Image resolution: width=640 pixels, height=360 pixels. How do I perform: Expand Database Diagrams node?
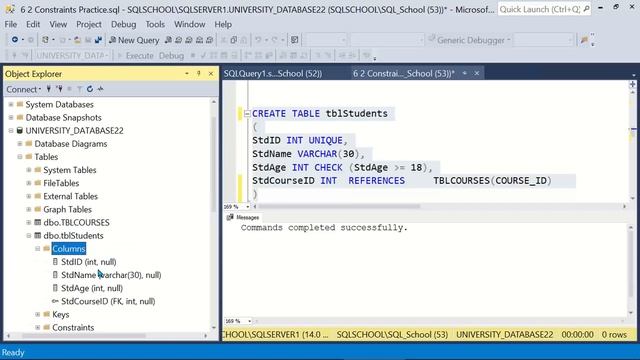[20, 144]
